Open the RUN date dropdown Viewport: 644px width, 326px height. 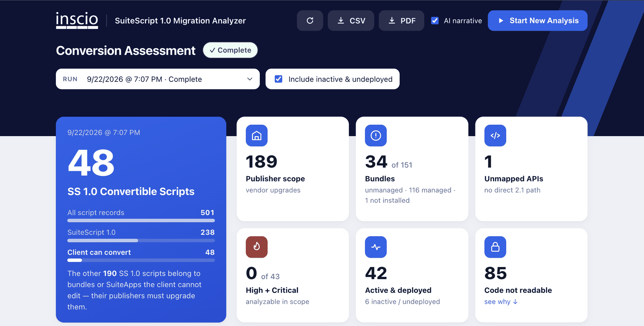[x=158, y=79]
